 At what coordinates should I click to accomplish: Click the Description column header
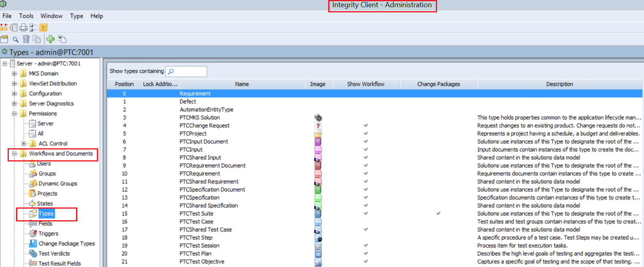(559, 84)
